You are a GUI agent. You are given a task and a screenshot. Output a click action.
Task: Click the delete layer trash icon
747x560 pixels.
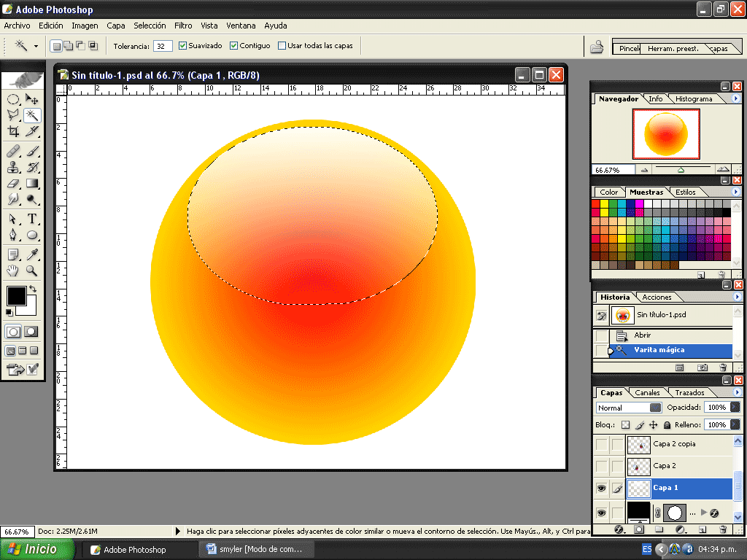[723, 529]
